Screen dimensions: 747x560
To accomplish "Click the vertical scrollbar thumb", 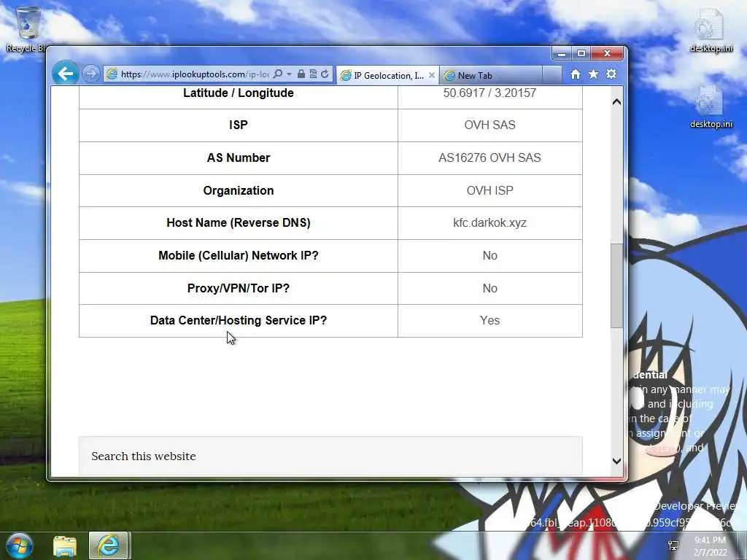I will point(616,285).
